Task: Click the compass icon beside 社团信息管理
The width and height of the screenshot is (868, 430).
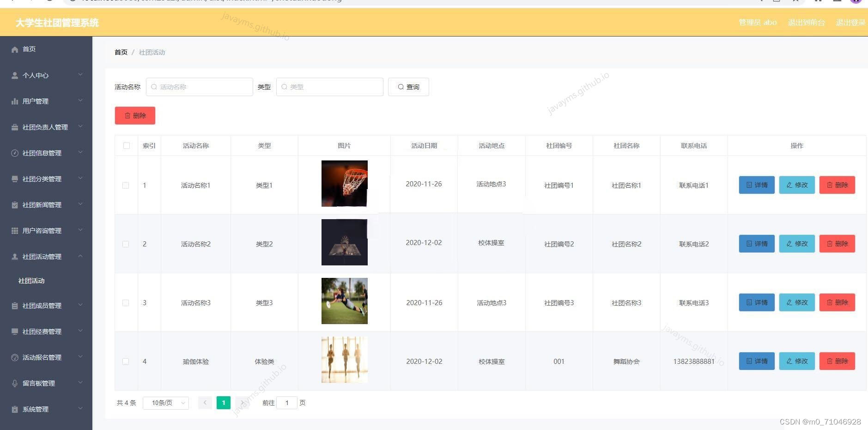Action: pos(15,153)
